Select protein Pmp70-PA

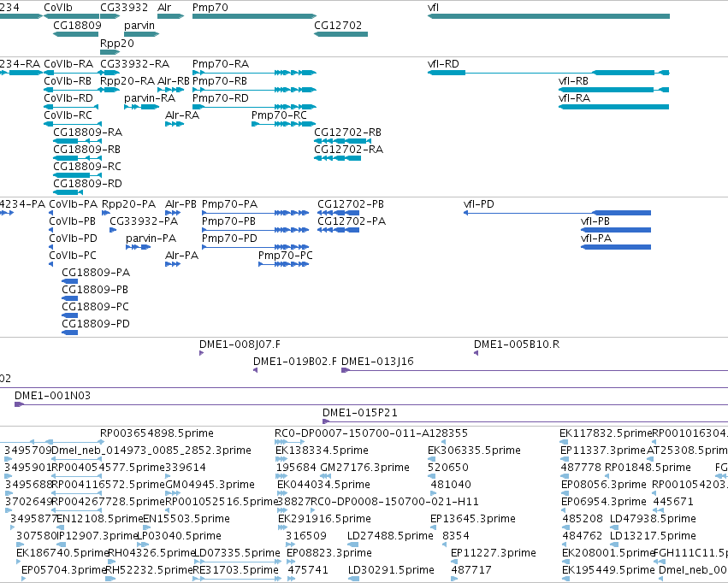256,213
